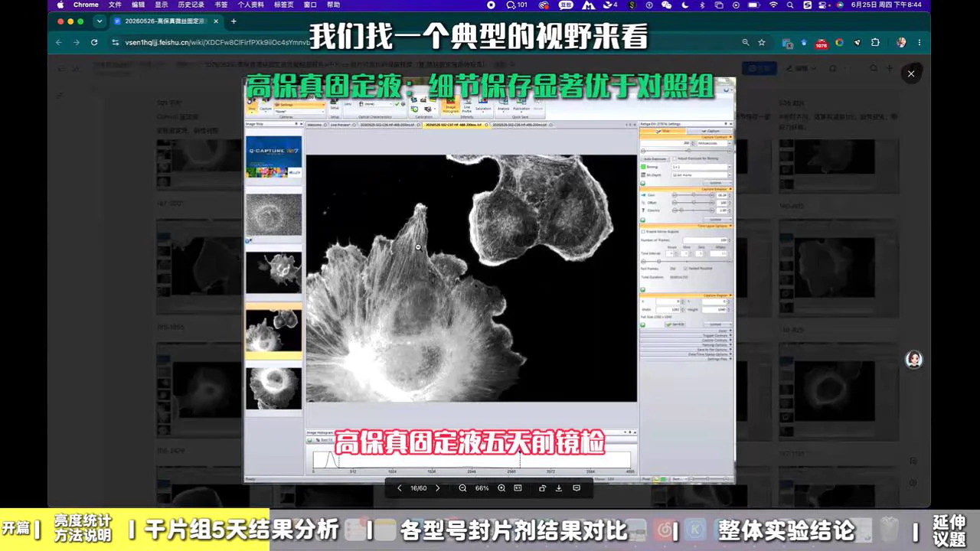Viewport: 980px width, 551px height.
Task: Reload the Feishu page
Action: (94, 43)
